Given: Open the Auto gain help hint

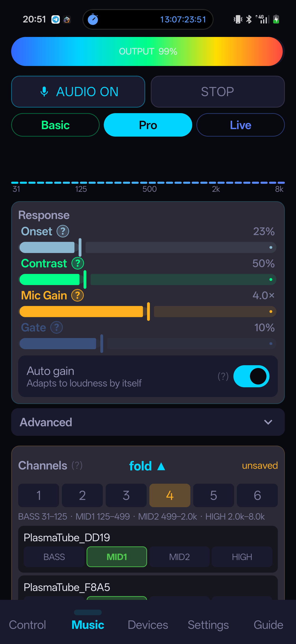Looking at the screenshot, I should (x=223, y=376).
